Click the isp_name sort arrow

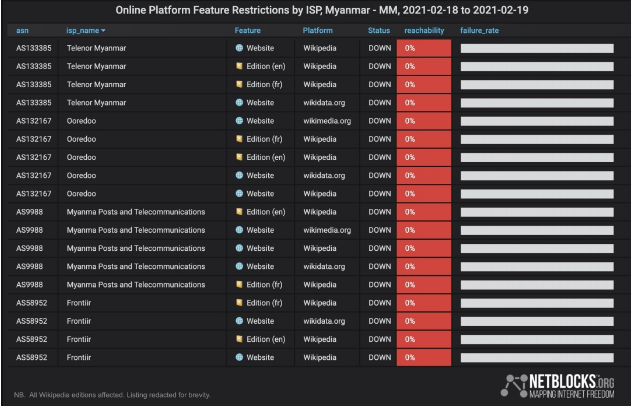click(103, 31)
